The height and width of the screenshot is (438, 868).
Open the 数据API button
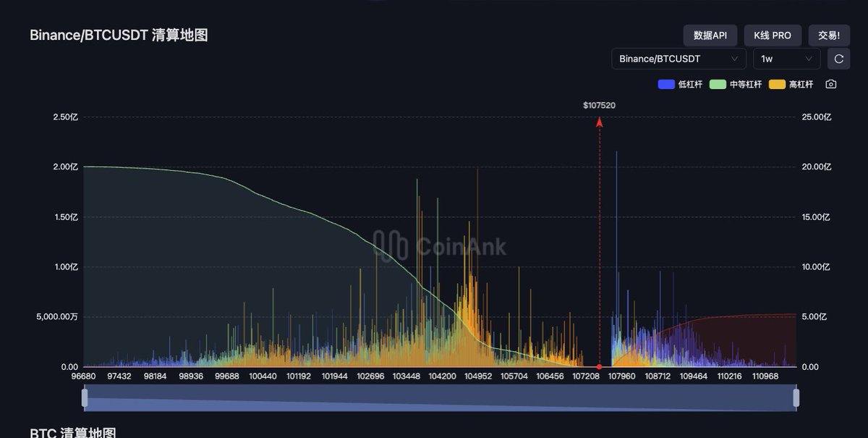[x=710, y=35]
